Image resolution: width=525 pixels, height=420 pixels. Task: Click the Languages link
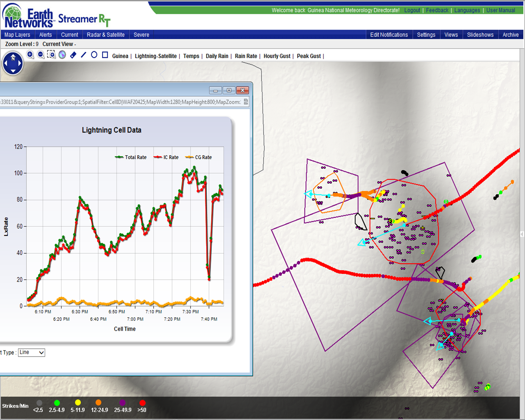467,10
